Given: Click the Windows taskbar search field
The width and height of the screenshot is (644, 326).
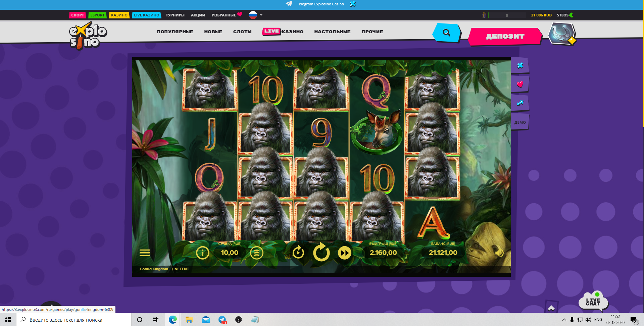Looking at the screenshot, I should [74, 320].
